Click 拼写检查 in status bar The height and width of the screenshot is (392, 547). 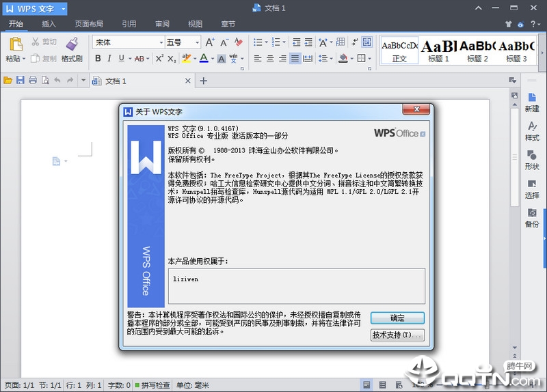(x=152, y=385)
